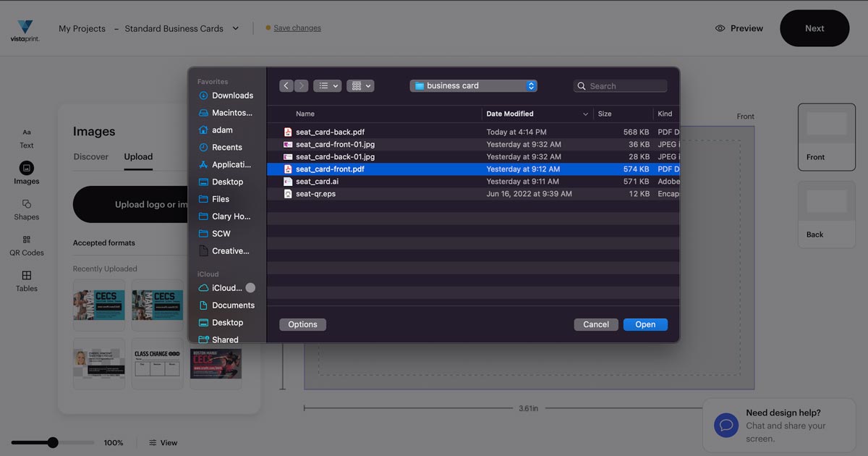The image size is (868, 456).
Task: Open the Tables tool
Action: coord(27,281)
